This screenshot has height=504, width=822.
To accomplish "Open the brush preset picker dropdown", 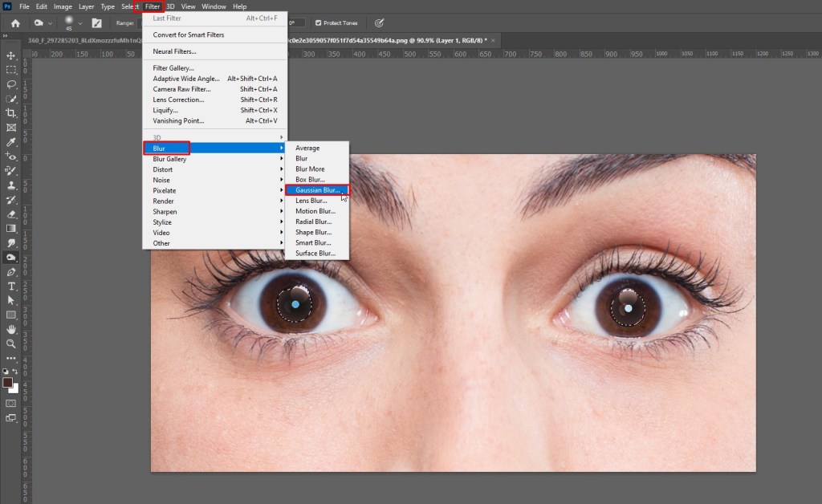I will pyautogui.click(x=80, y=23).
